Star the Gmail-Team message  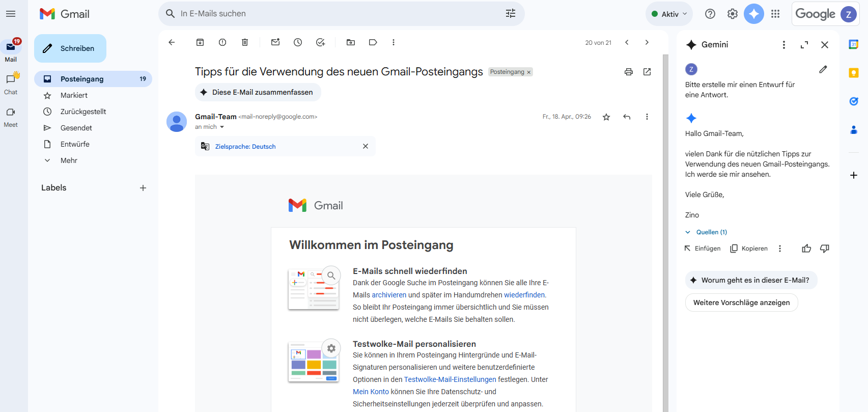click(x=606, y=117)
